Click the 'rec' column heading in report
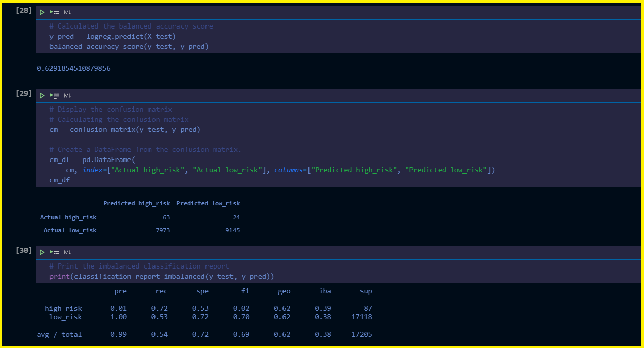The width and height of the screenshot is (644, 348). 162,291
